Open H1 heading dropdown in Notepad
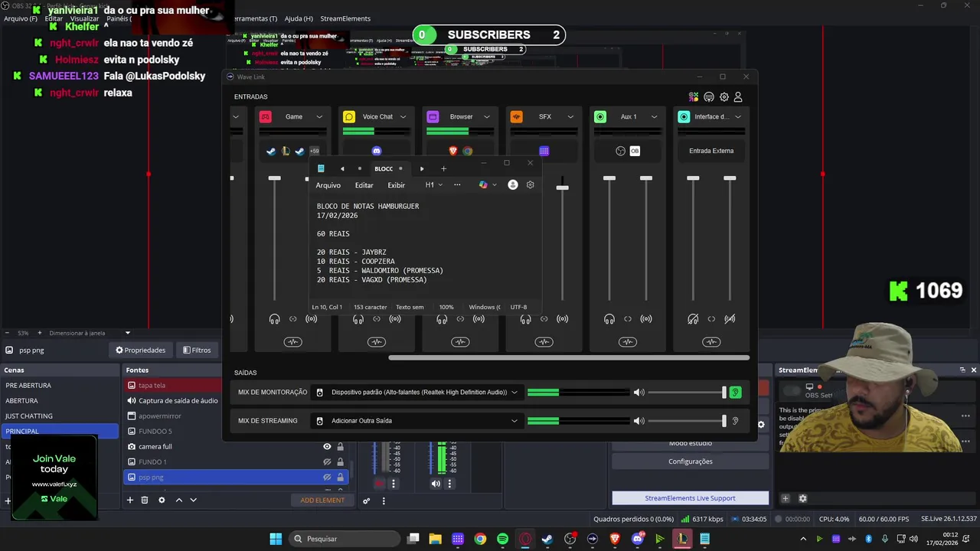This screenshot has width=980, height=551. 433,184
